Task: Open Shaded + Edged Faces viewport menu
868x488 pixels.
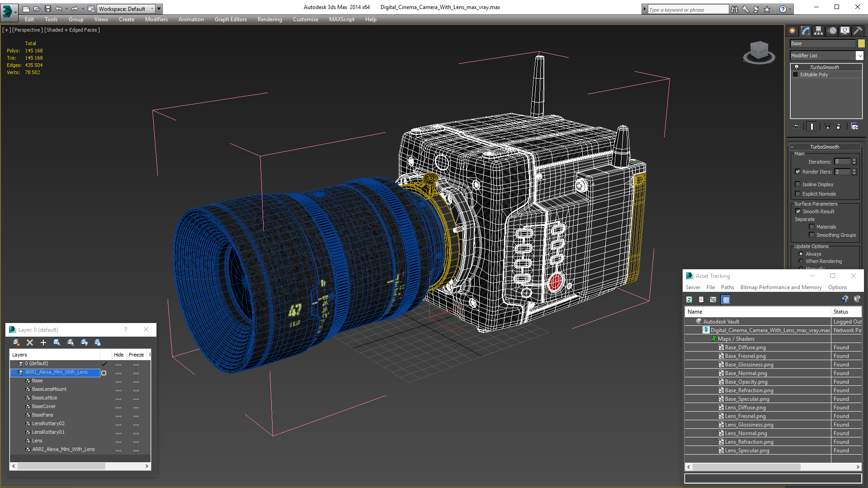Action: coord(72,30)
